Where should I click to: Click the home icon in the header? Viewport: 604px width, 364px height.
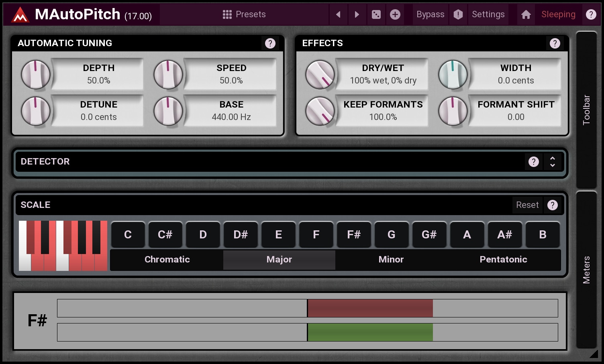[526, 15]
